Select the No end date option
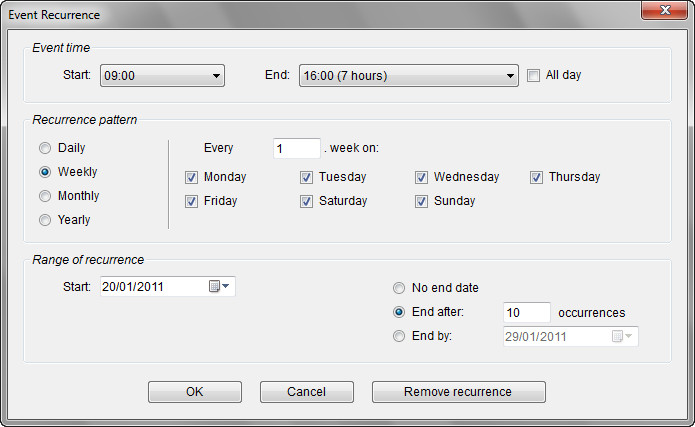 (x=400, y=288)
